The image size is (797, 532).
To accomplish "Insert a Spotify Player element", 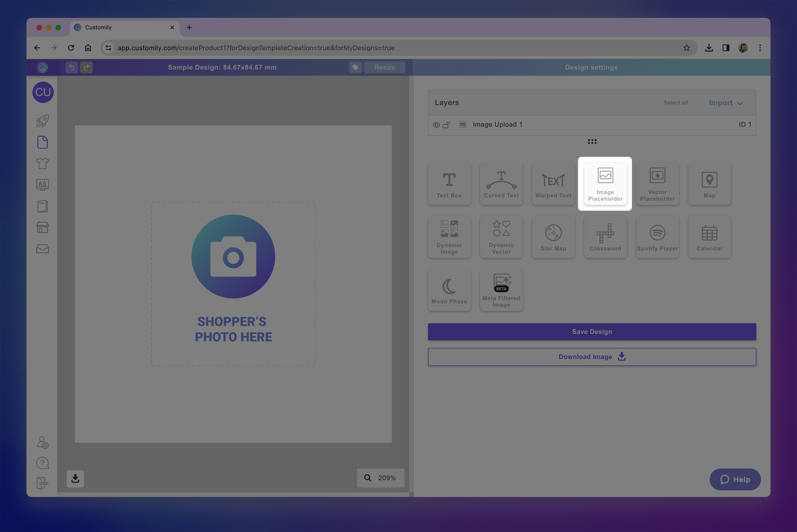I will tap(657, 236).
